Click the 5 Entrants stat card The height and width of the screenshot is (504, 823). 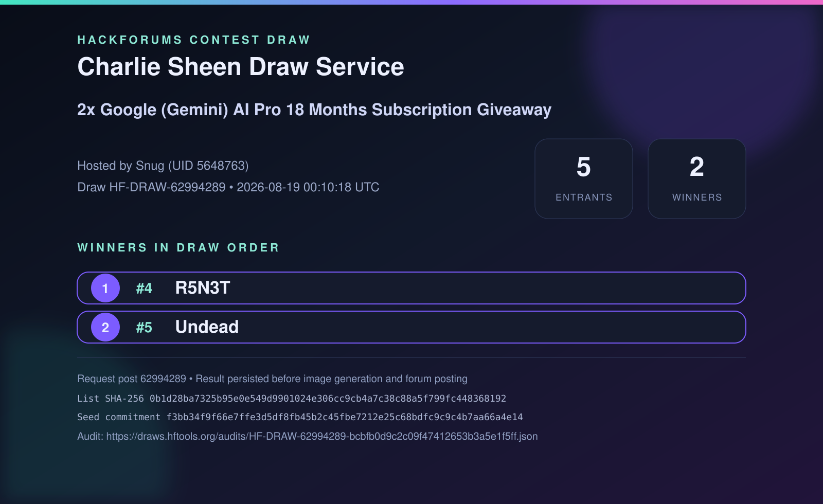point(584,178)
